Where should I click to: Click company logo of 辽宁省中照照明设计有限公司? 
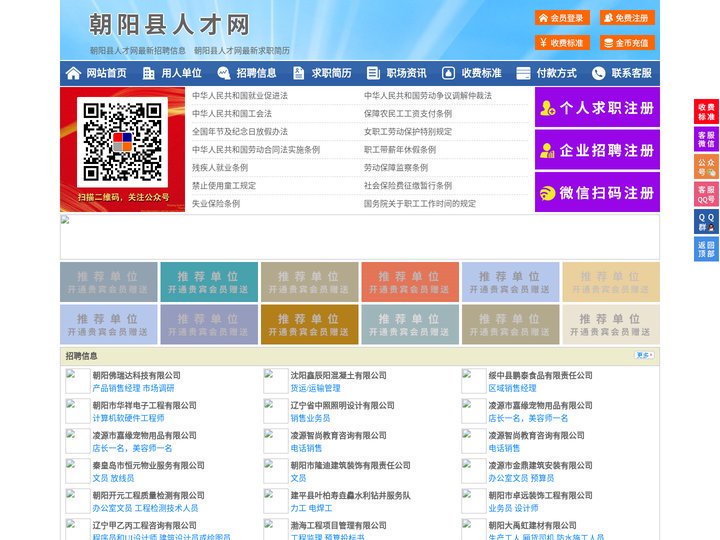[x=276, y=411]
